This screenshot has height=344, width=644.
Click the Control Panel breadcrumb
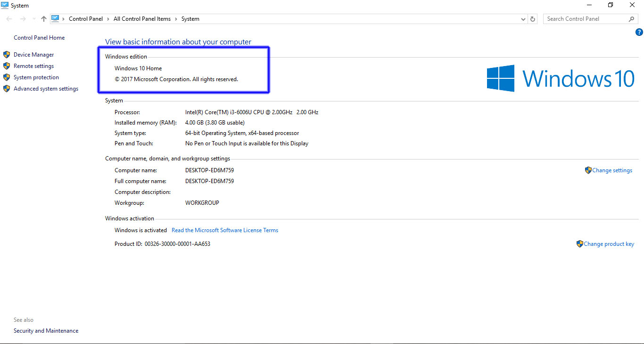point(86,19)
